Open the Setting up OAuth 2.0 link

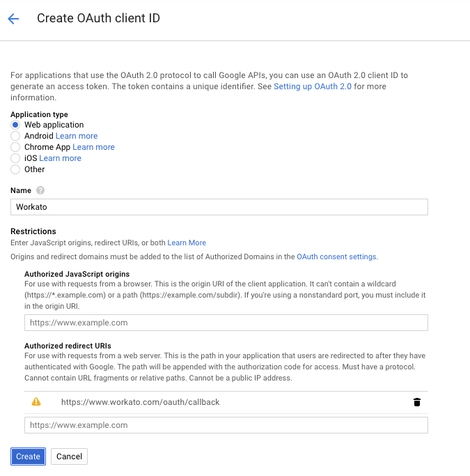tap(313, 86)
